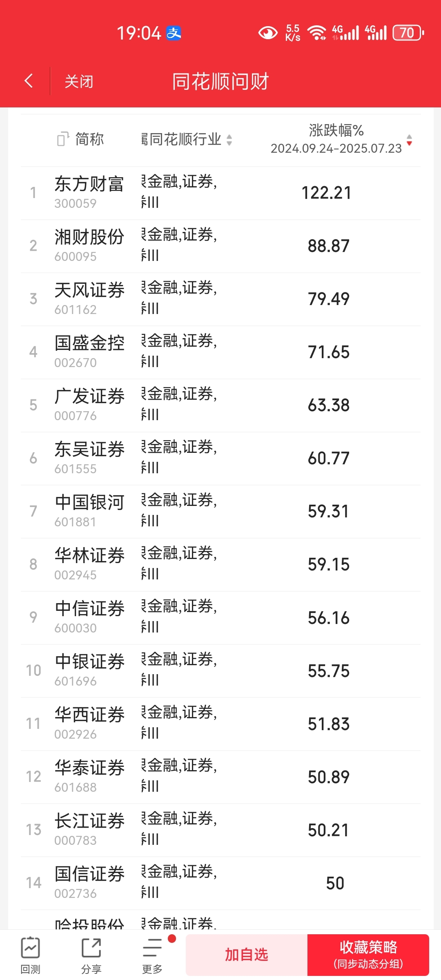Add stocks via 加自选 button
The image size is (441, 980).
(x=247, y=955)
